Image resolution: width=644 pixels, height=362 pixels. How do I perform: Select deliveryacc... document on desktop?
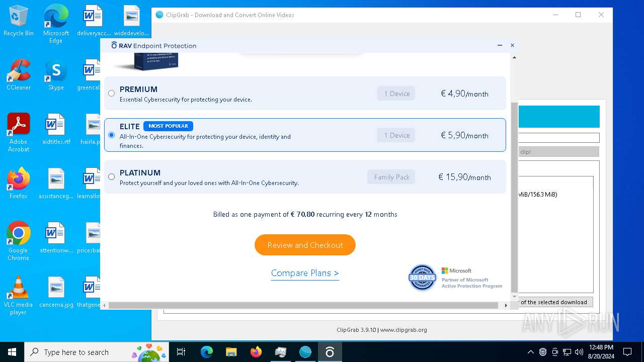(93, 20)
